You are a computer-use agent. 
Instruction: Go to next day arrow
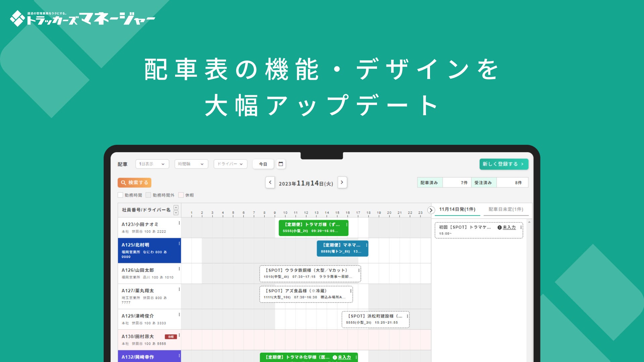tap(342, 182)
